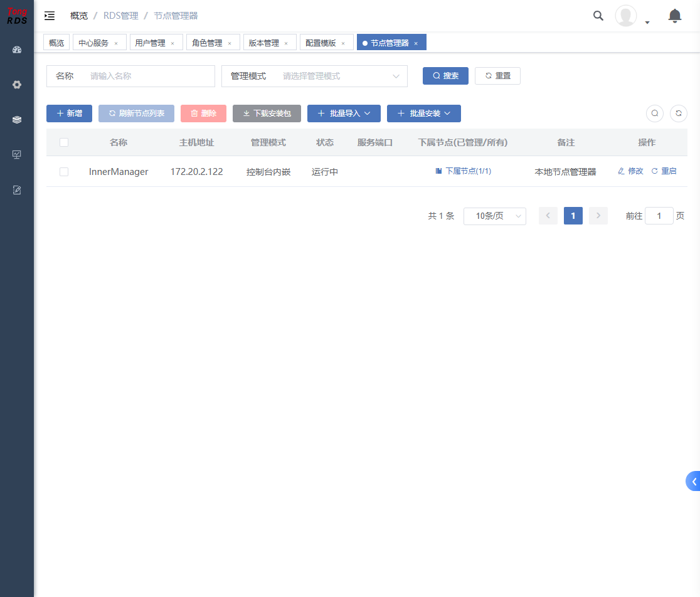
Task: Click the user avatar icon
Action: [x=626, y=16]
